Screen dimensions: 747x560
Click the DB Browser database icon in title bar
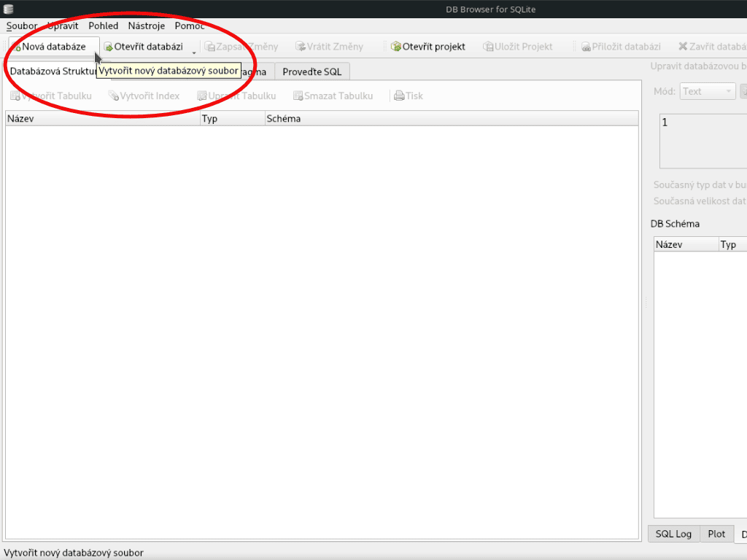pos(8,9)
